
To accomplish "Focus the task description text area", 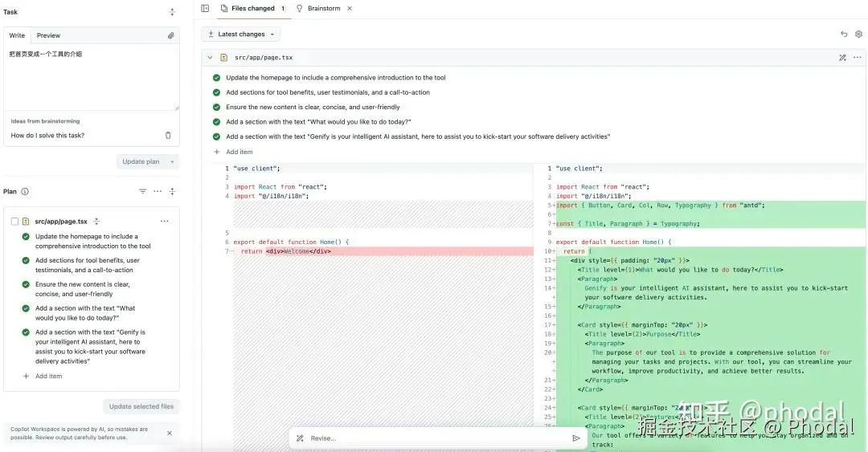I will (x=92, y=77).
